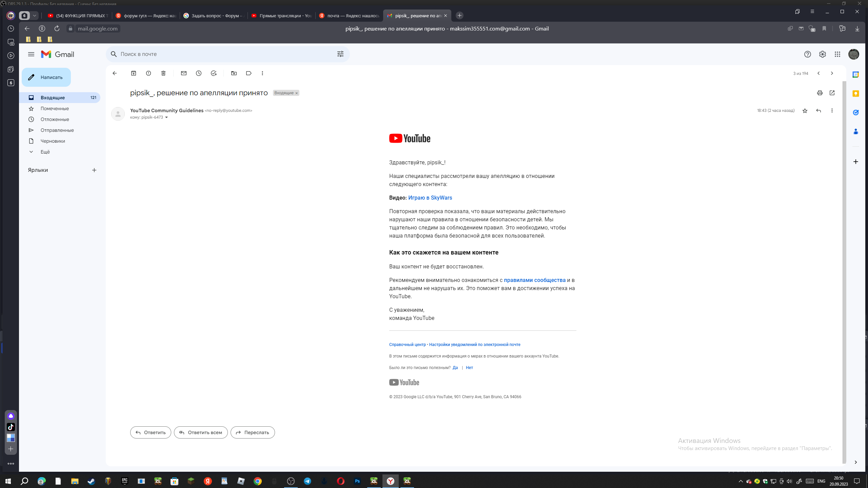Expand the Ещё section in sidebar

(45, 152)
